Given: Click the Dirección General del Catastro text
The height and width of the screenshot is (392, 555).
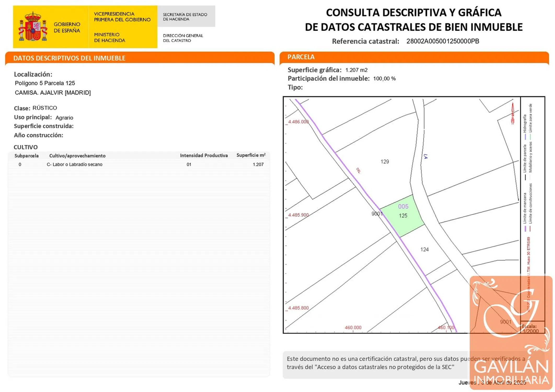Looking at the screenshot, I should 183,38.
